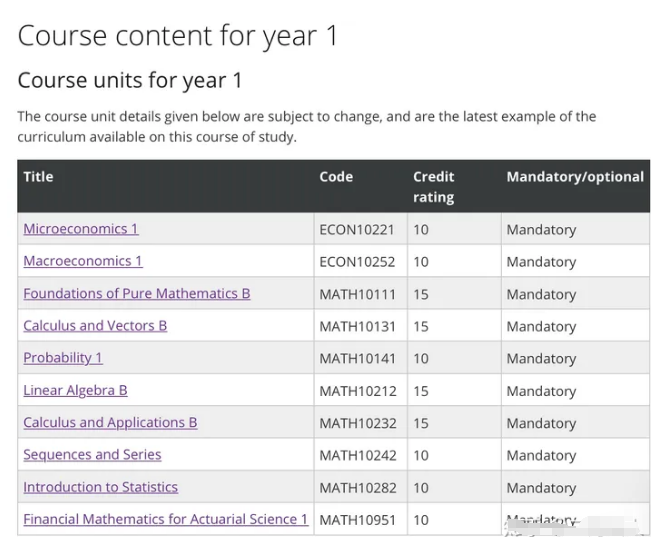Click the MATH10111 code cell
651x537 pixels.
pyautogui.click(x=357, y=294)
